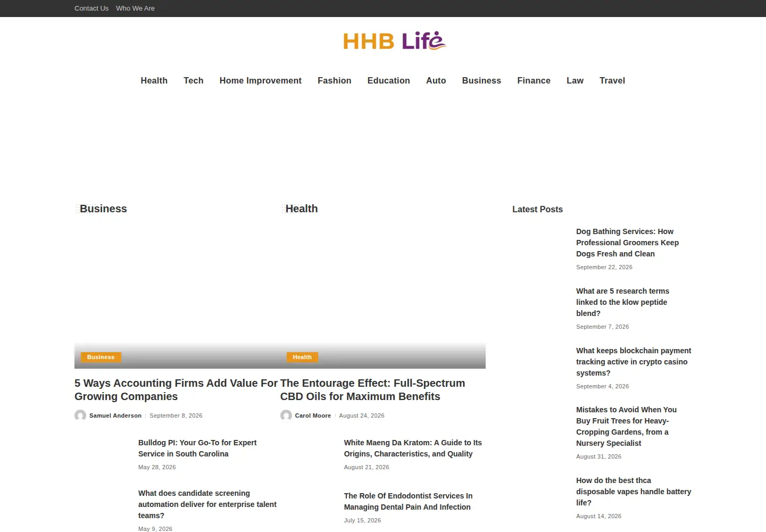Screen dimensions: 766x532
Task: Click the 'Latest Posts' heading
Action: tap(537, 210)
